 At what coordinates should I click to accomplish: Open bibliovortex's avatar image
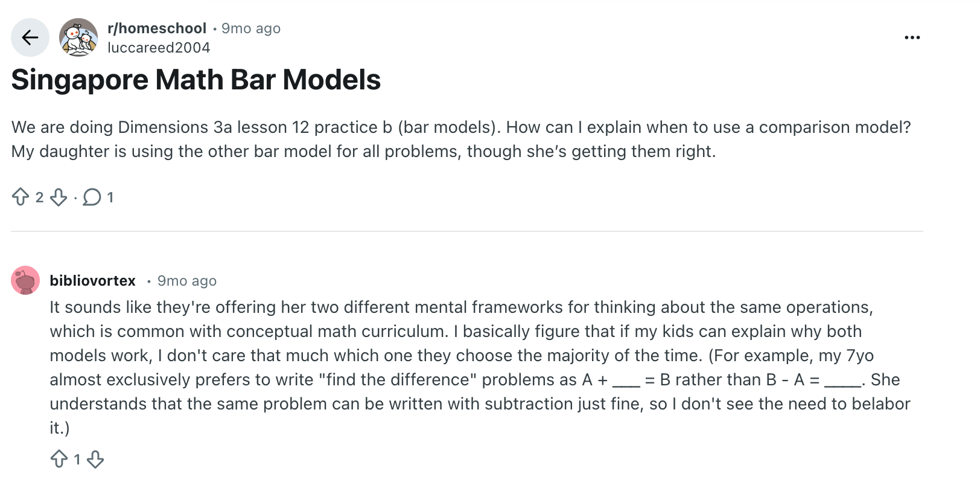25,280
